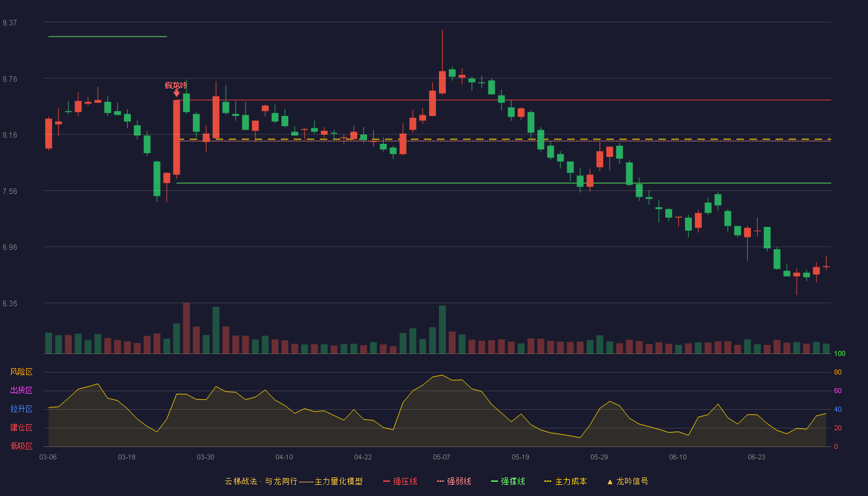Screen dimensions: 868x496
Task: Click the 低吸区 zone label
Action: [x=21, y=446]
